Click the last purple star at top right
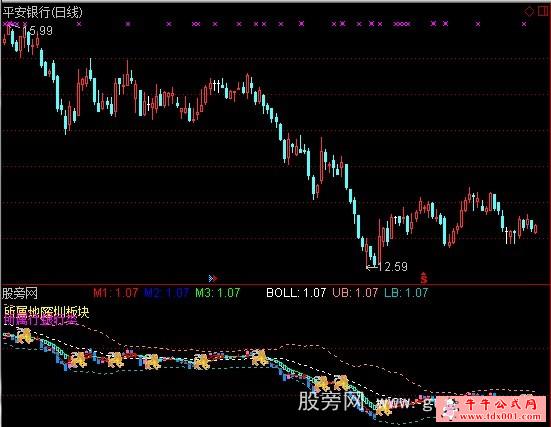The height and width of the screenshot is (427, 551). (x=524, y=24)
